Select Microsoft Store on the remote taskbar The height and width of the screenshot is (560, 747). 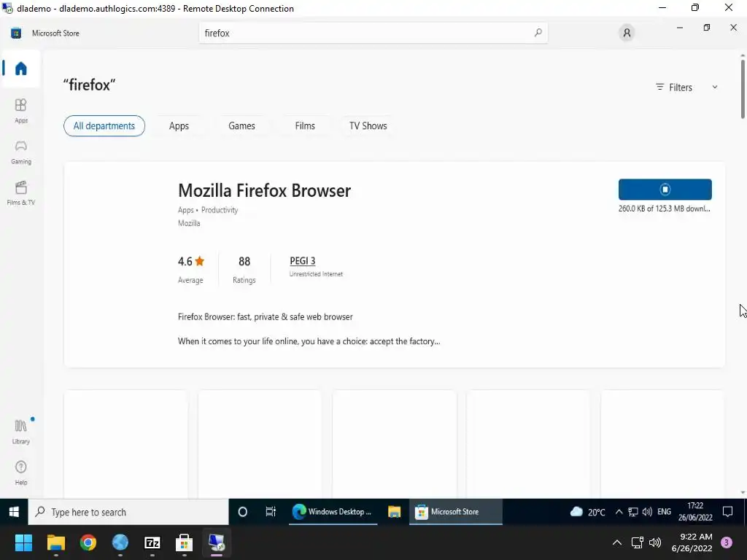pos(455,512)
